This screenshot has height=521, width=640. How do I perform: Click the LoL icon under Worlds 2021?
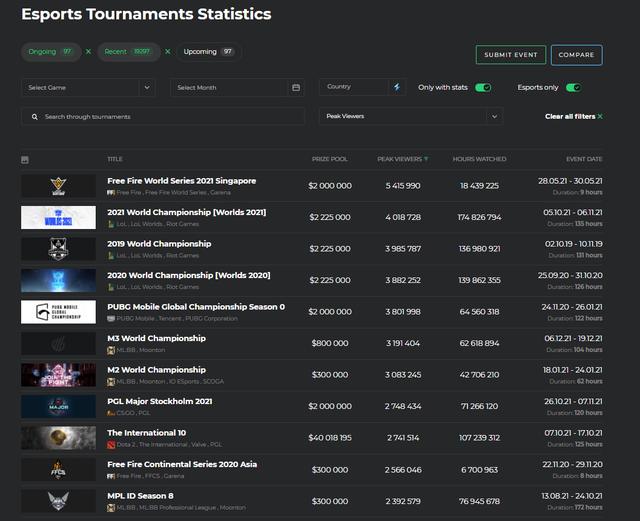111,224
